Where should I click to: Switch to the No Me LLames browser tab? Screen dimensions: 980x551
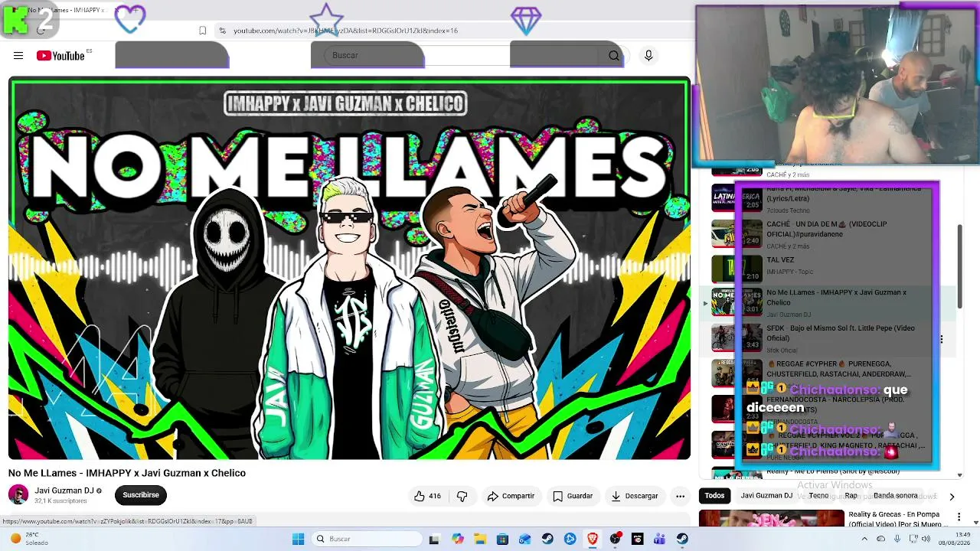click(65, 10)
